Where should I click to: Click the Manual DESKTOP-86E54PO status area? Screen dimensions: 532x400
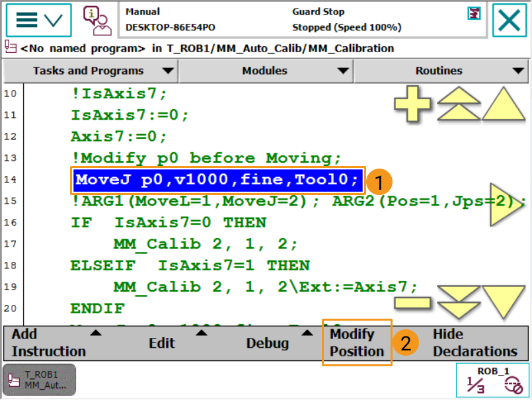[x=171, y=20]
